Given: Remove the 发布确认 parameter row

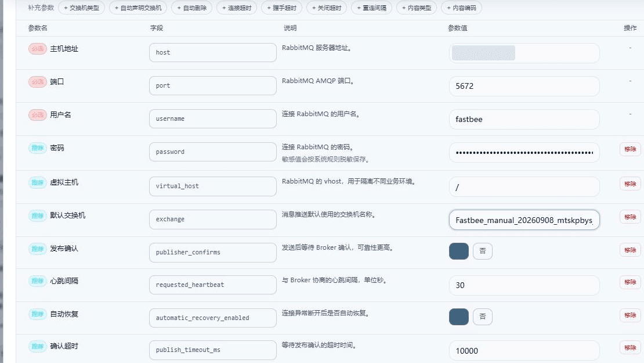Looking at the screenshot, I should point(630,250).
